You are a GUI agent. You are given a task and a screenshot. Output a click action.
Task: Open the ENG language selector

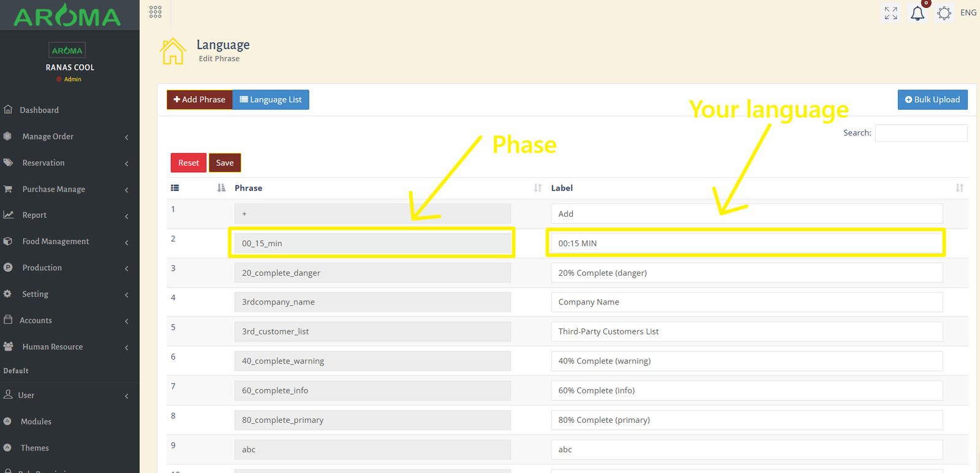[x=968, y=13]
